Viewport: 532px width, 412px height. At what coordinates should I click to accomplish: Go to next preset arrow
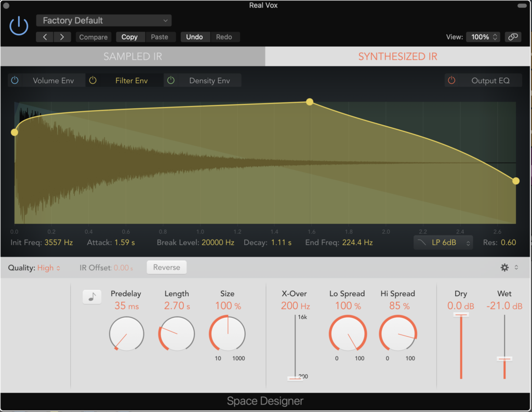coord(62,37)
